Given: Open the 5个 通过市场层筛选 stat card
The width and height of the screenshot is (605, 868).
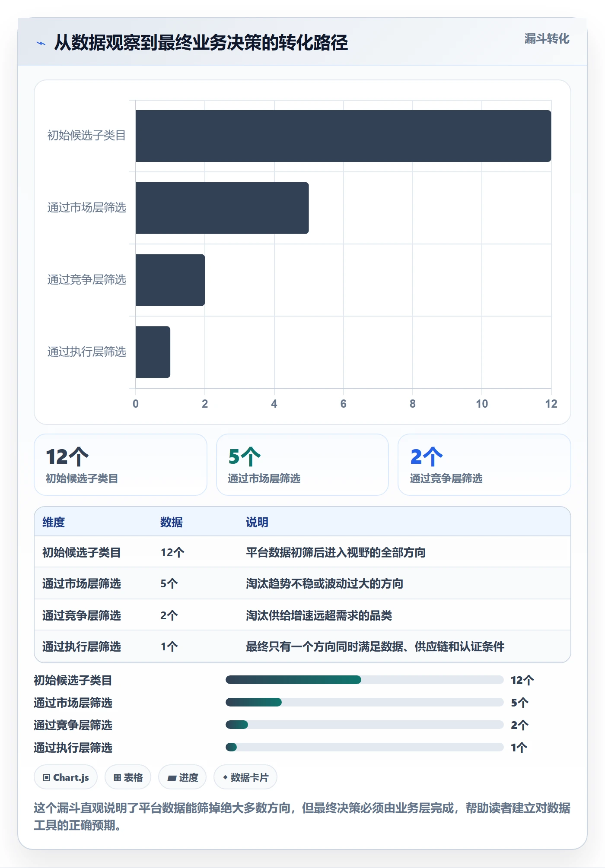Looking at the screenshot, I should click(302, 465).
